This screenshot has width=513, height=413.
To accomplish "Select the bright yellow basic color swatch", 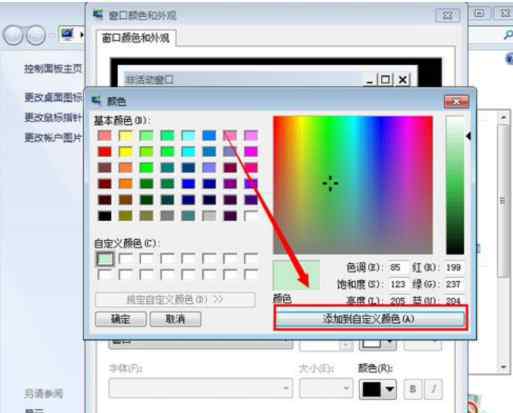I will click(126, 152).
